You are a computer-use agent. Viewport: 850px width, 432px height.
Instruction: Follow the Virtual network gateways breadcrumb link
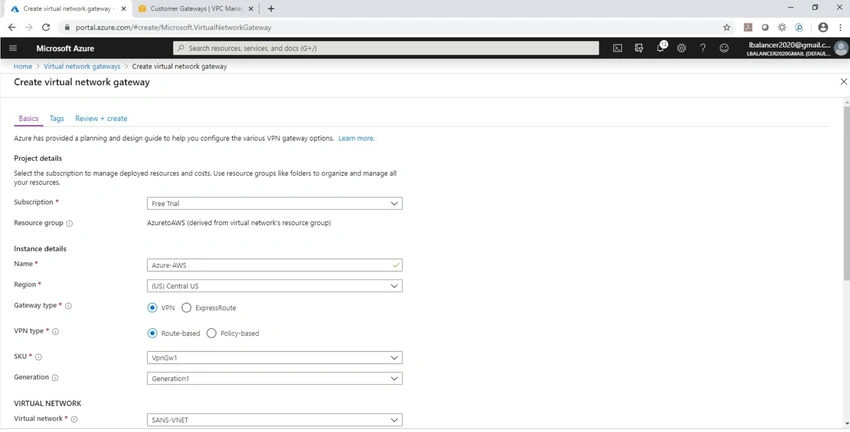82,66
